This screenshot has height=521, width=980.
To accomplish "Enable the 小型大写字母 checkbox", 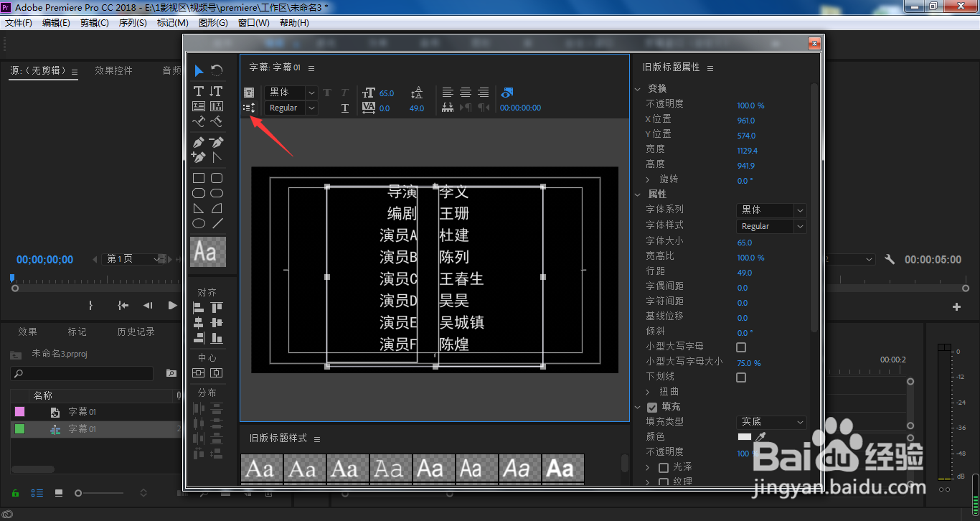I will click(741, 347).
